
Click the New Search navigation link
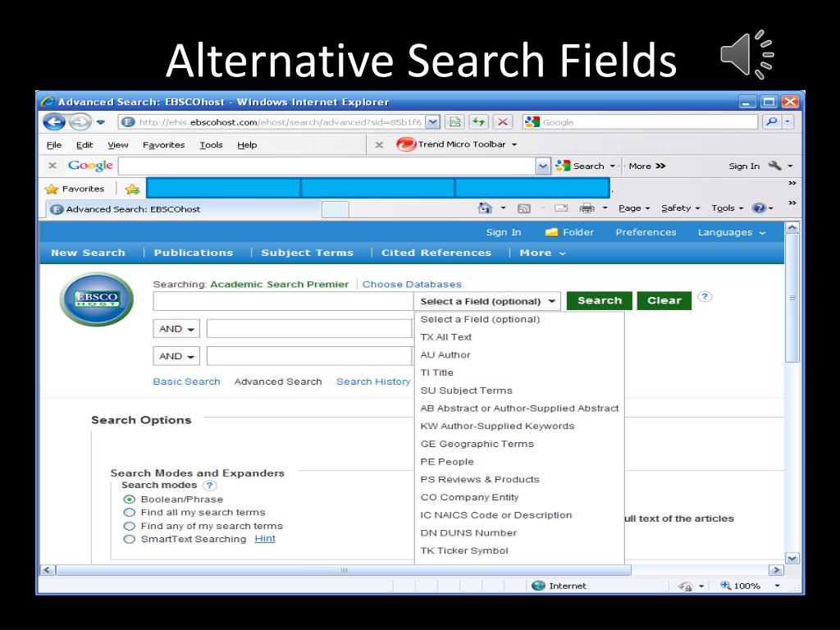(x=88, y=253)
